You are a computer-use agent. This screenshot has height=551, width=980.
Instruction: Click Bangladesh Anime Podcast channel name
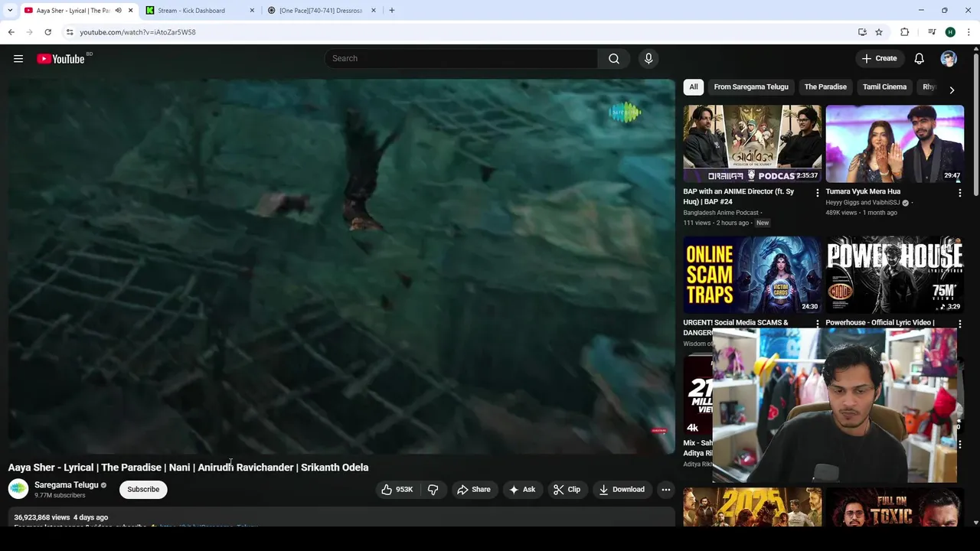pyautogui.click(x=721, y=213)
